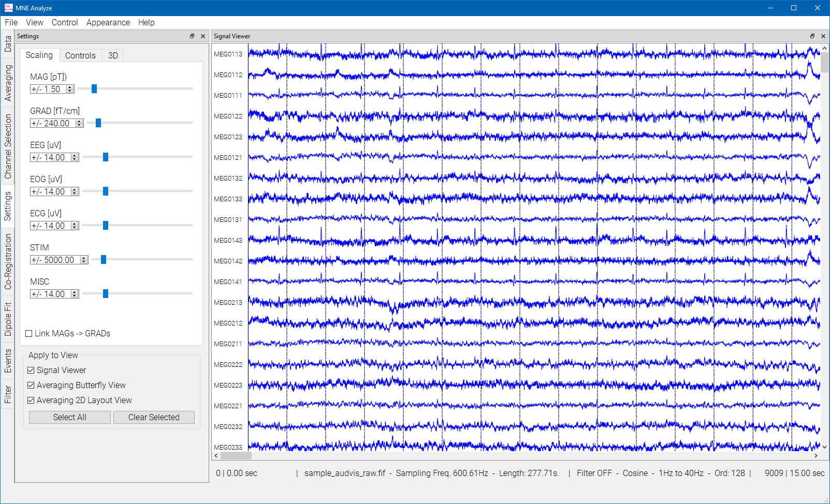Switch to the 3D tab
The width and height of the screenshot is (830, 504).
pyautogui.click(x=113, y=55)
